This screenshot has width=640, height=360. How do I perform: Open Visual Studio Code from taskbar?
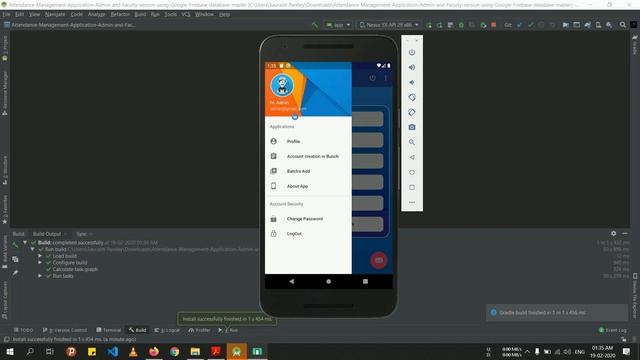coord(112,351)
